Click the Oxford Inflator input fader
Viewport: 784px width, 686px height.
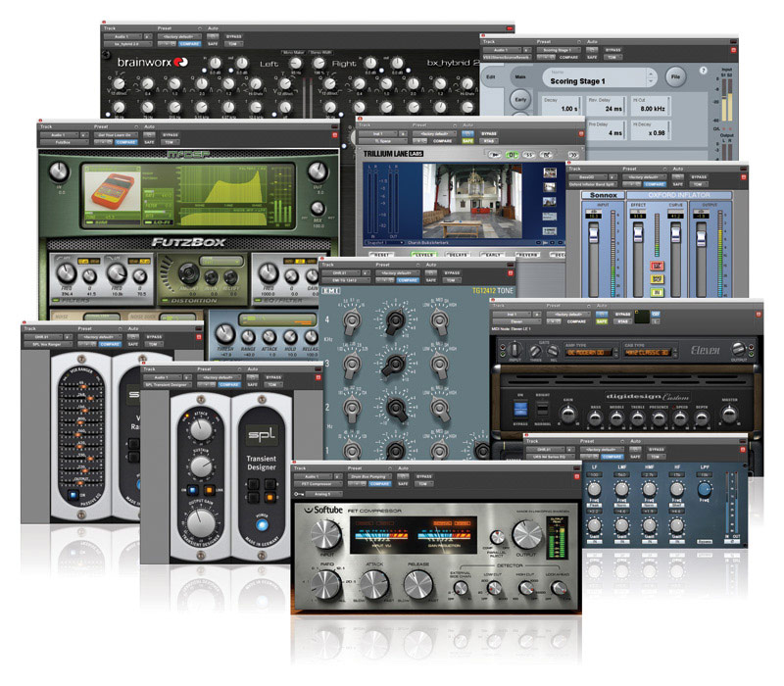(594, 234)
